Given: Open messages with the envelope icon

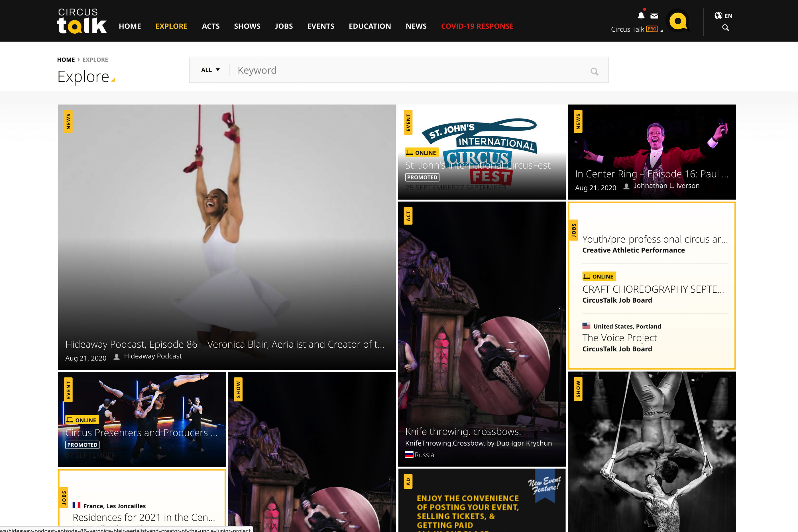Looking at the screenshot, I should coord(654,16).
